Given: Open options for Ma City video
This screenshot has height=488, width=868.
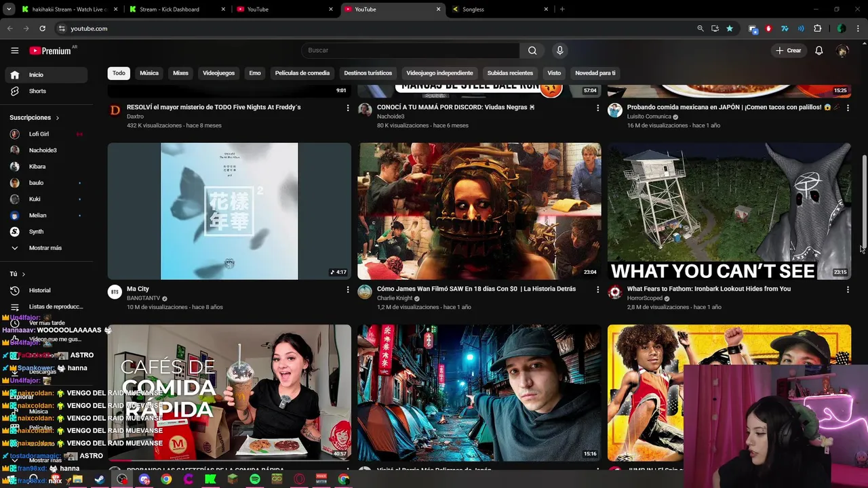Looking at the screenshot, I should 348,289.
